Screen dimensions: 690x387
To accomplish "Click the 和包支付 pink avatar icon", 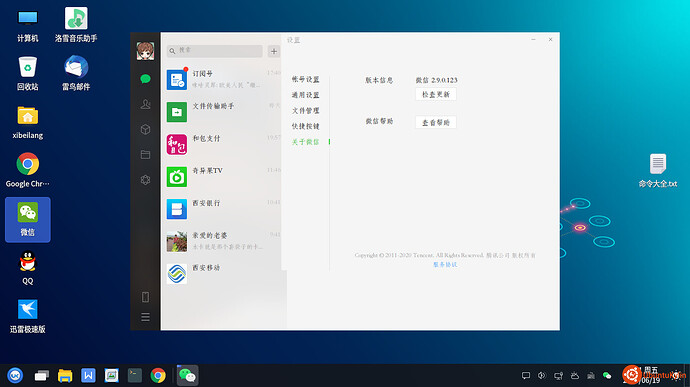I will 177,144.
